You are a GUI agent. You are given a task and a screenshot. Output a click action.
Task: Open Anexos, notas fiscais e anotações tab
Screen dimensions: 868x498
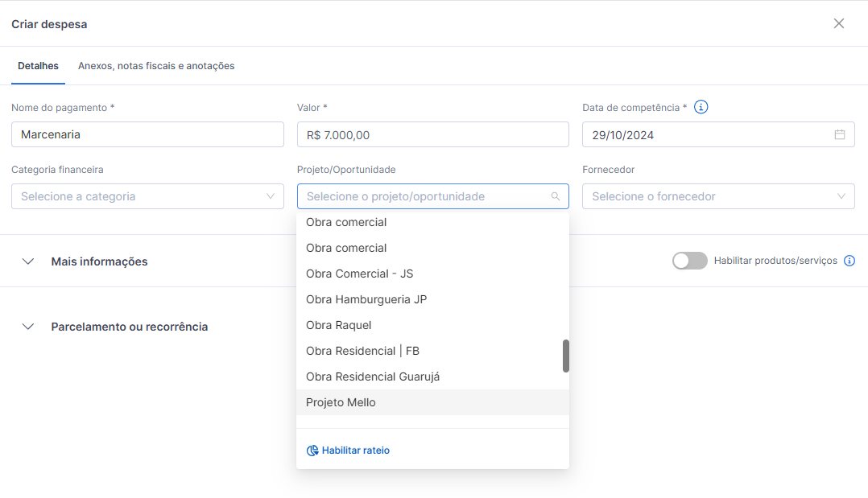pyautogui.click(x=156, y=66)
